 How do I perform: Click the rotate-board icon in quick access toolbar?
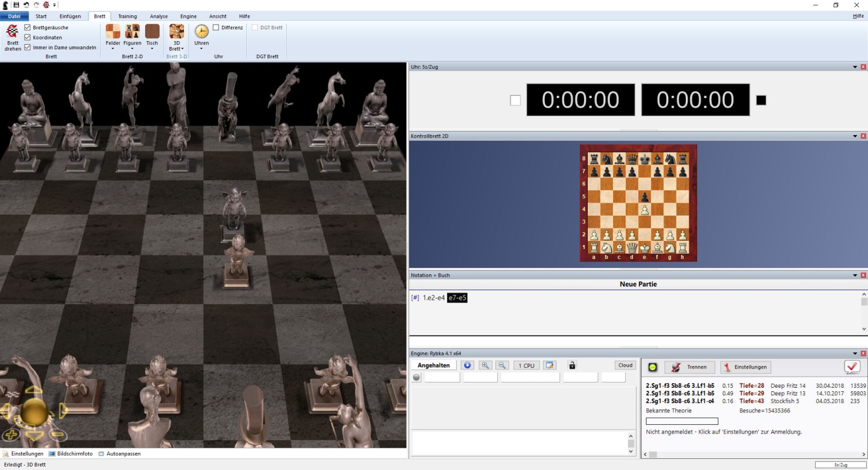[x=45, y=5]
